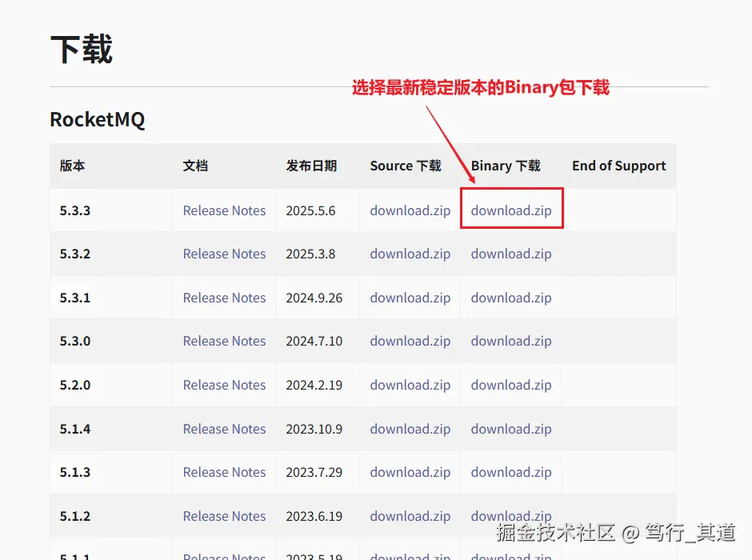The height and width of the screenshot is (560, 752).
Task: Download the 5.3.3 source zip
Action: click(410, 210)
